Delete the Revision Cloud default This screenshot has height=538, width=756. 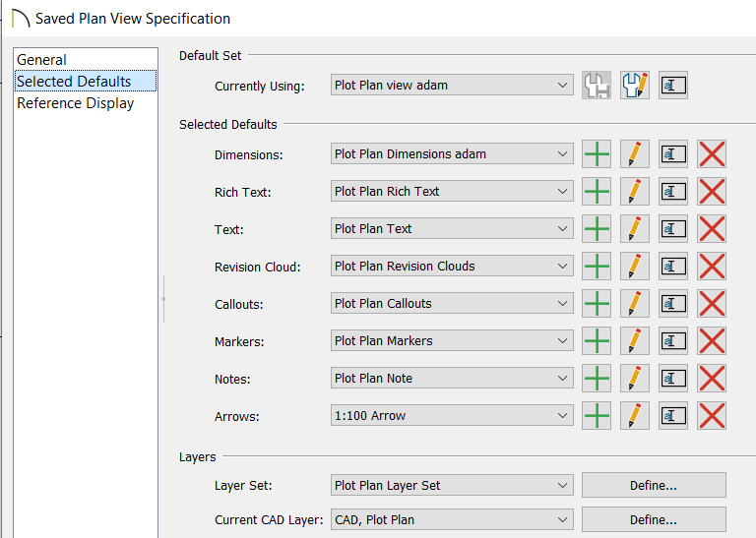(712, 267)
